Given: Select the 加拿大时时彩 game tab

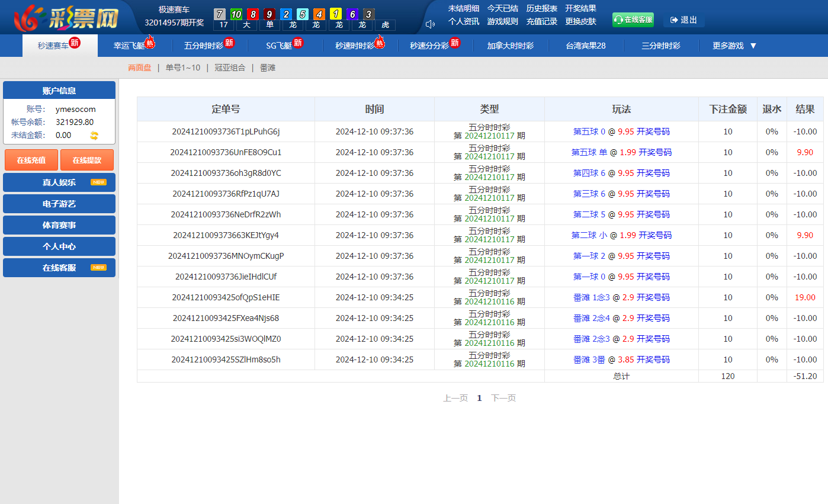Looking at the screenshot, I should [x=511, y=46].
